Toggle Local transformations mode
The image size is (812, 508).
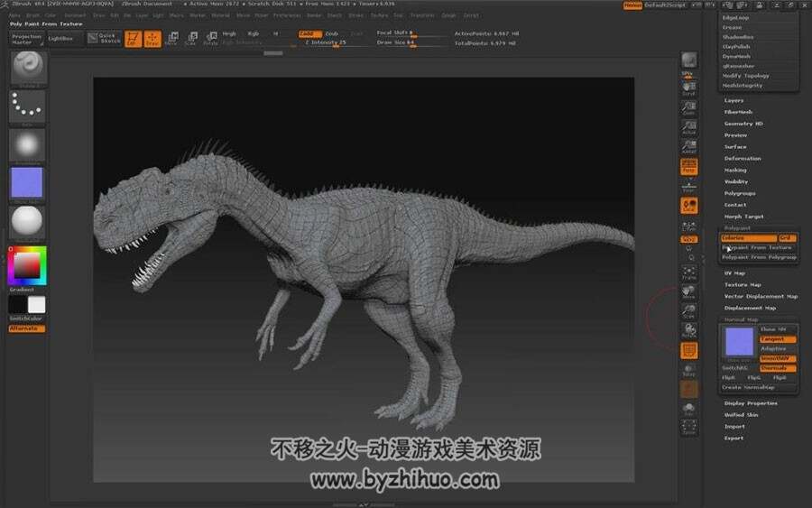688,206
